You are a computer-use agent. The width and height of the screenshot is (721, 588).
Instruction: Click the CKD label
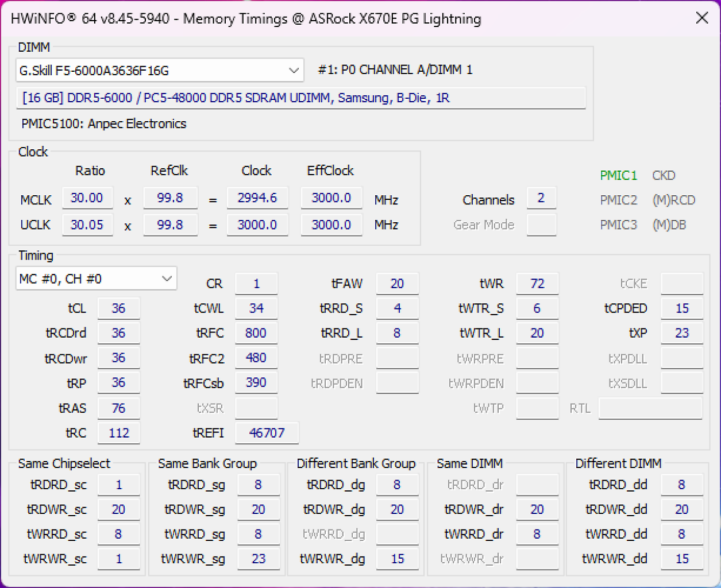coord(664,175)
